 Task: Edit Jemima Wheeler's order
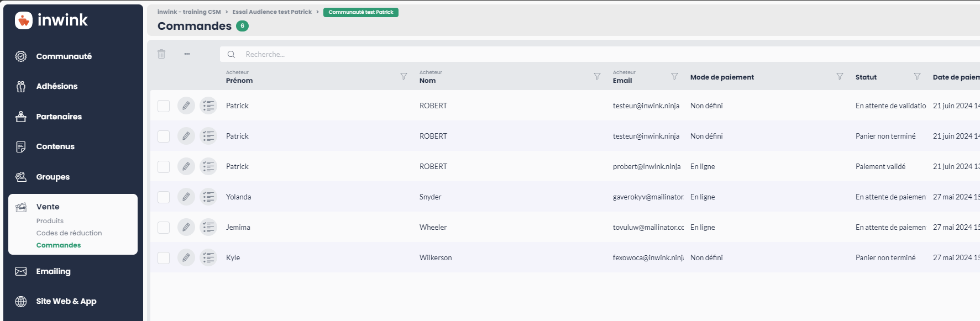[x=186, y=227]
